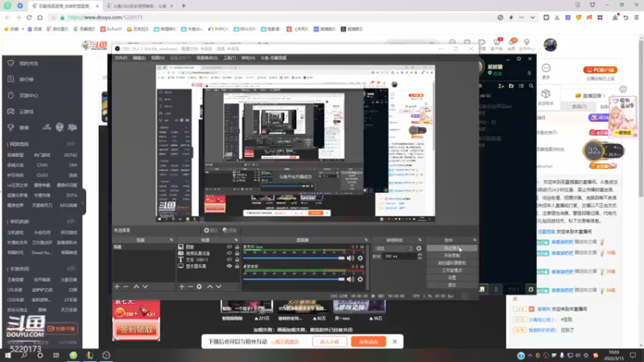Open Windows Start button on the taskbar
This screenshot has width=644, height=362.
tap(7, 356)
